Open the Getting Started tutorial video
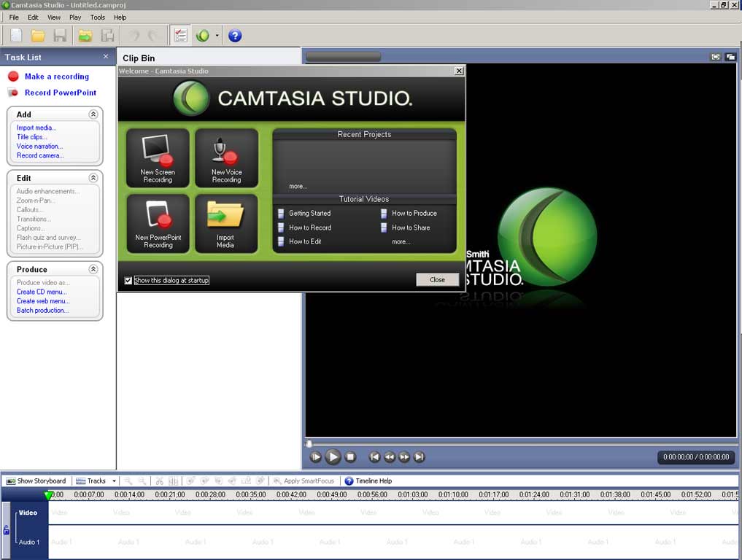742x560 pixels. pyautogui.click(x=310, y=214)
